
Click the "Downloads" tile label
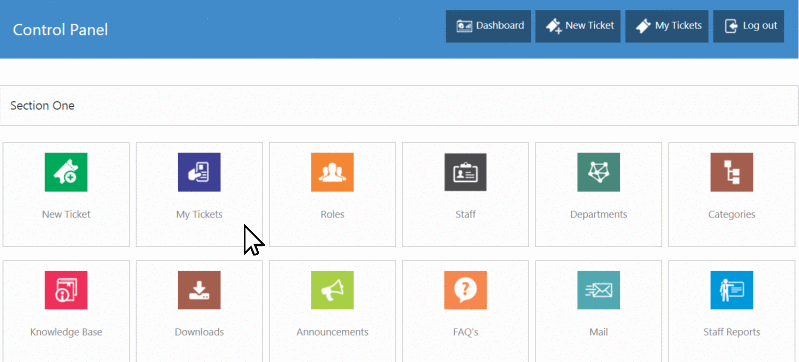tap(199, 332)
